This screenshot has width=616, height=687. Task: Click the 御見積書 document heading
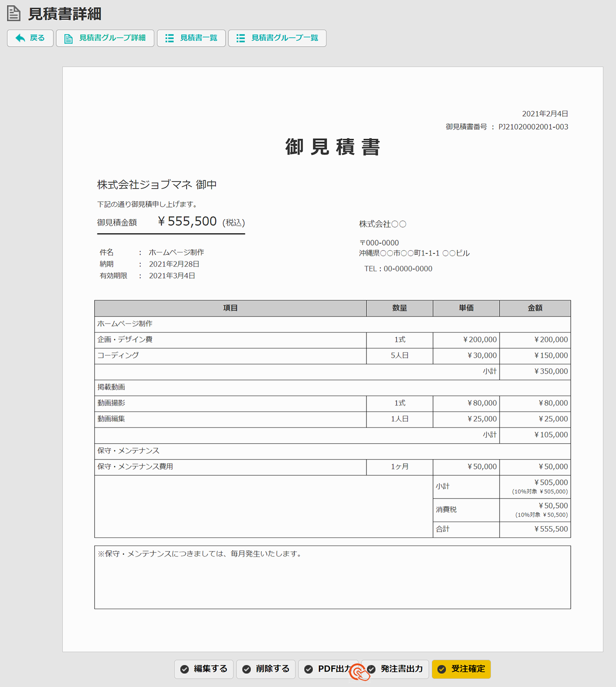pos(333,147)
